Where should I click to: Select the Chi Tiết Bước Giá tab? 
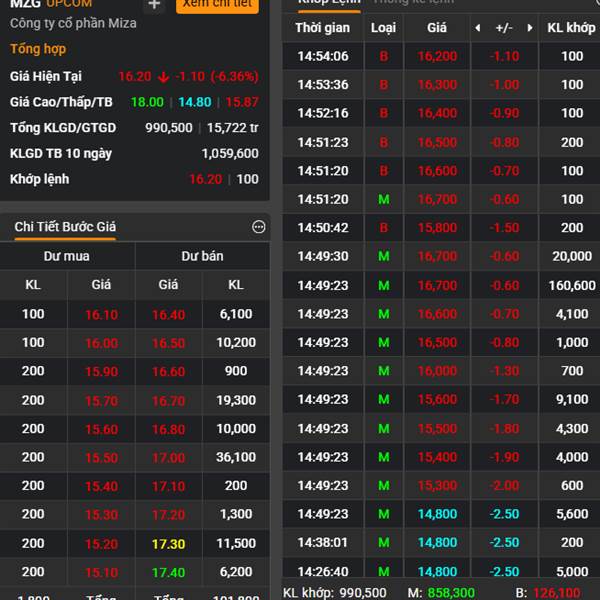click(65, 227)
